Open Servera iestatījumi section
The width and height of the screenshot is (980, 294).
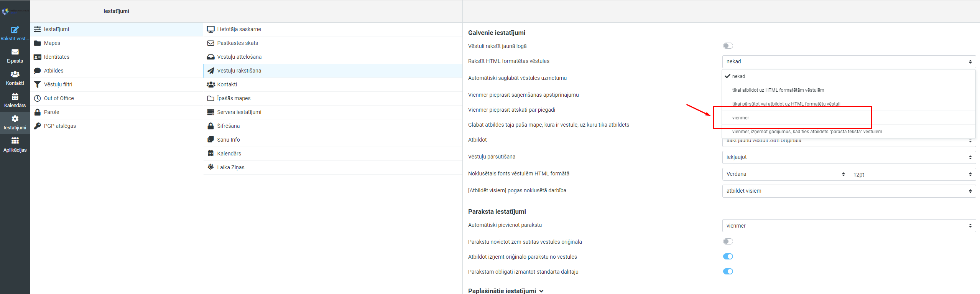pos(239,112)
